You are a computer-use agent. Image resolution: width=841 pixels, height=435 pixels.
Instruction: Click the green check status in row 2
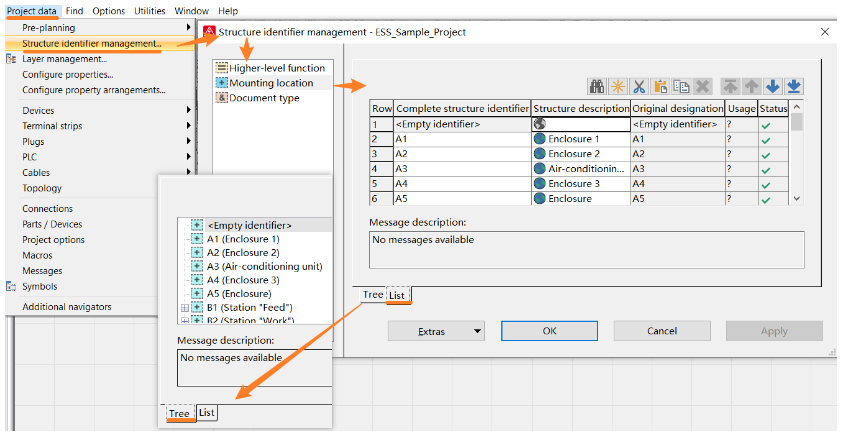click(766, 140)
